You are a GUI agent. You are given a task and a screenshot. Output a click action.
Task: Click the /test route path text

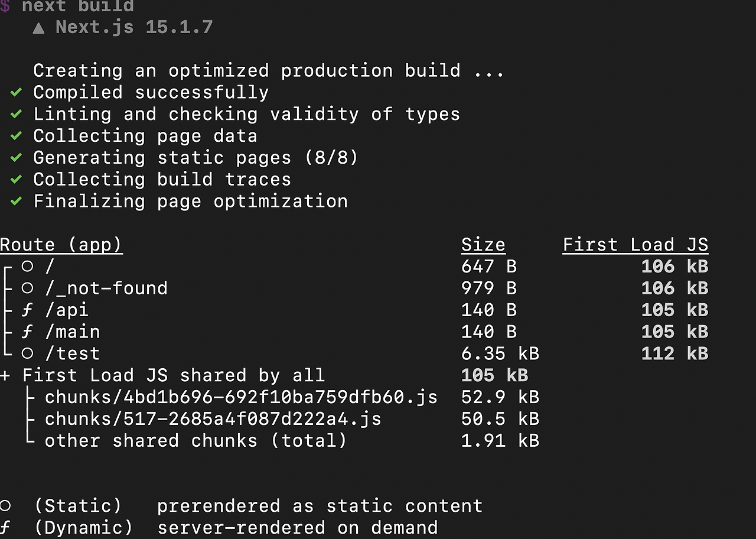pos(73,354)
